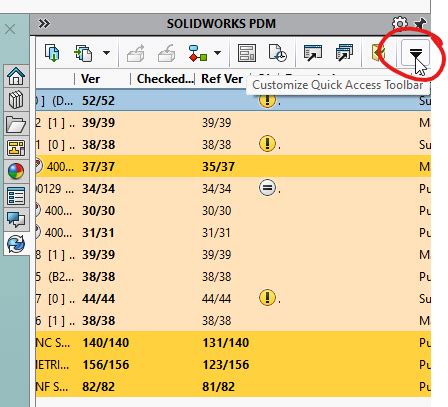This screenshot has height=407, width=448.
Task: Select the row with version 140/140
Action: [x=233, y=342]
